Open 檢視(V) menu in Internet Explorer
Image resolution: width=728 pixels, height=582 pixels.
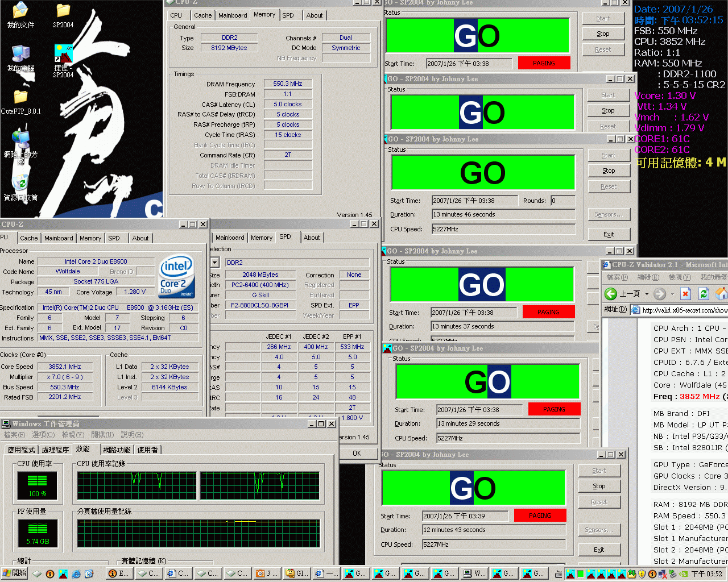679,277
